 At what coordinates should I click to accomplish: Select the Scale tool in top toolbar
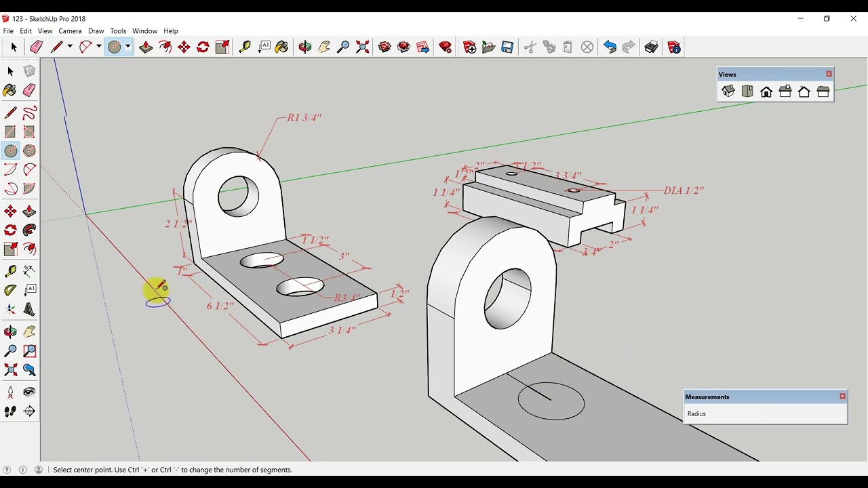pos(222,47)
